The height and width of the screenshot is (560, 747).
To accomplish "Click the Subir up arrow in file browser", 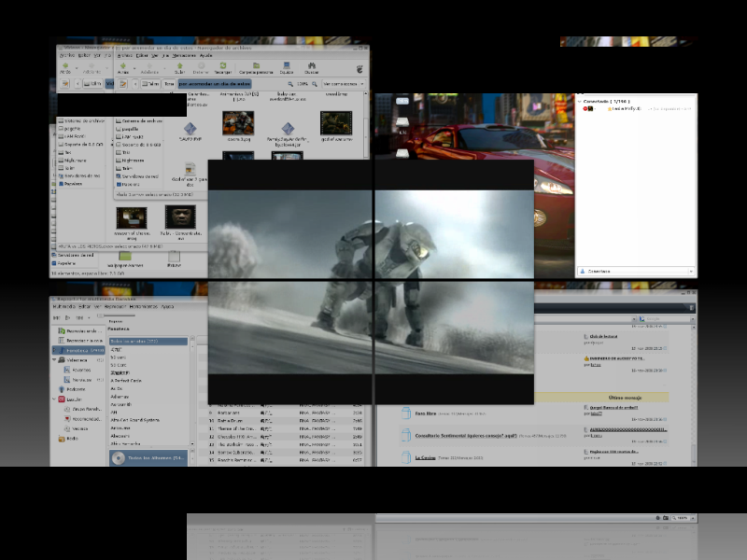I will point(179,67).
